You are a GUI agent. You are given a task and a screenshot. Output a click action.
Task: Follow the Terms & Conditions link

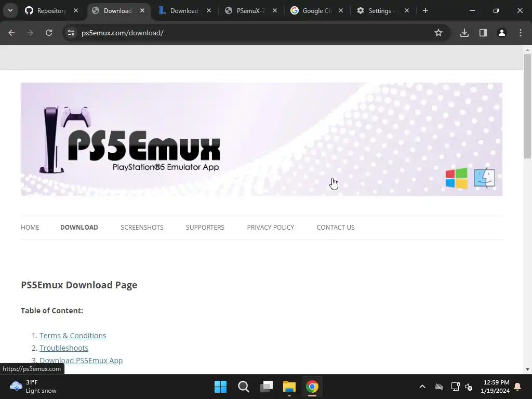tap(73, 336)
